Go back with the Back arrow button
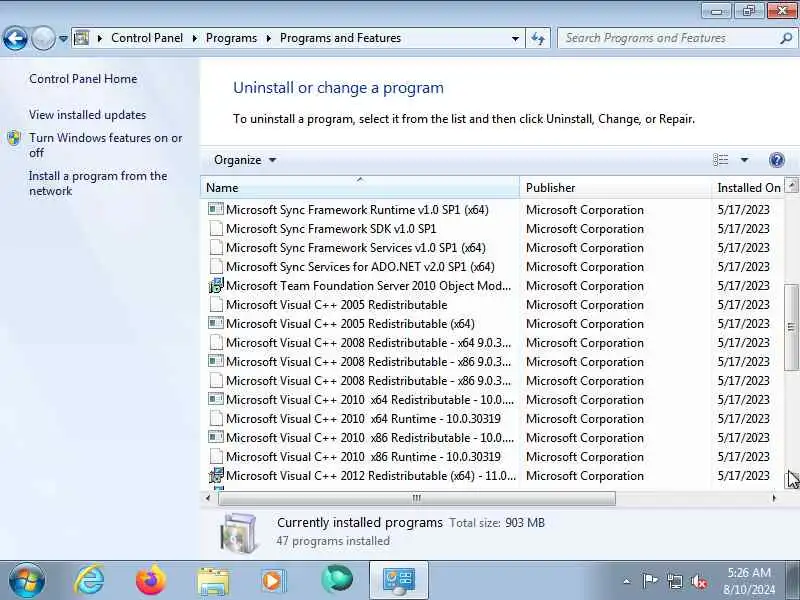The width and height of the screenshot is (800, 600). click(x=15, y=38)
